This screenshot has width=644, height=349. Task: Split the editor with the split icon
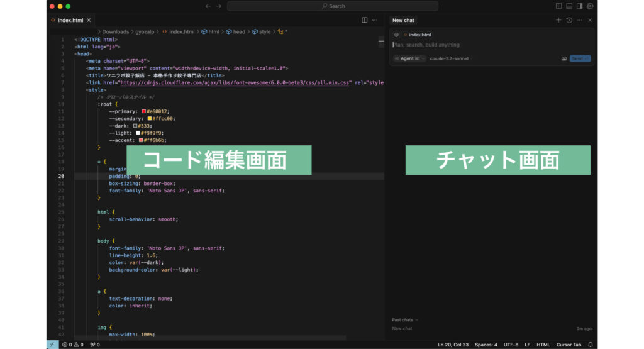tap(364, 20)
